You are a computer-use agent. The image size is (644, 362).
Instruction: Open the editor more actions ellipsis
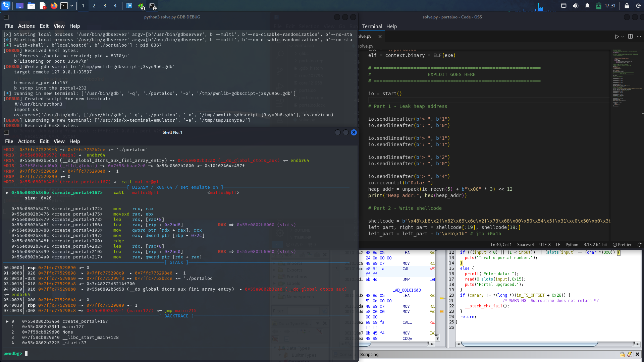click(x=639, y=37)
